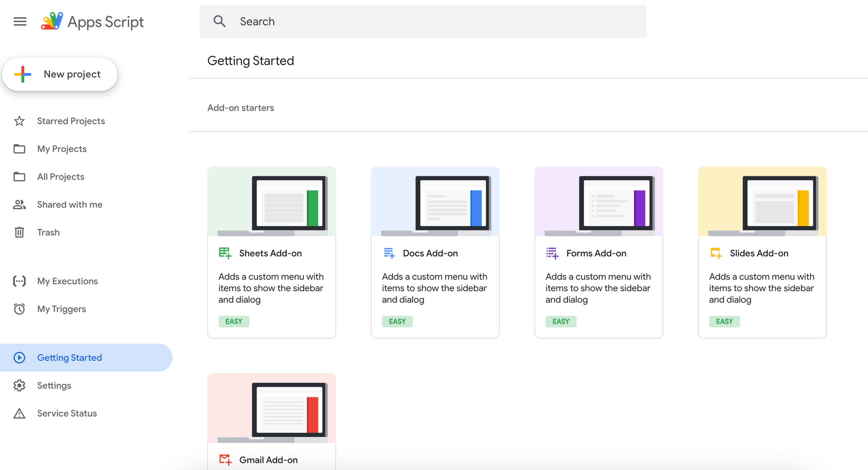Click the Docs Add-on icon
The image size is (868, 470).
coord(388,253)
